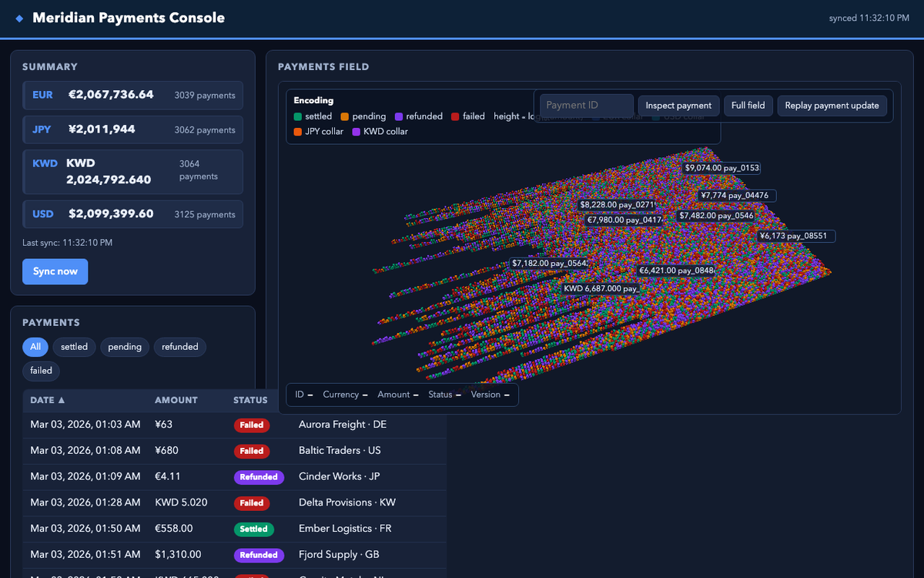Open the EUR summary card
Viewport: 924px width, 578px height.
coord(132,96)
